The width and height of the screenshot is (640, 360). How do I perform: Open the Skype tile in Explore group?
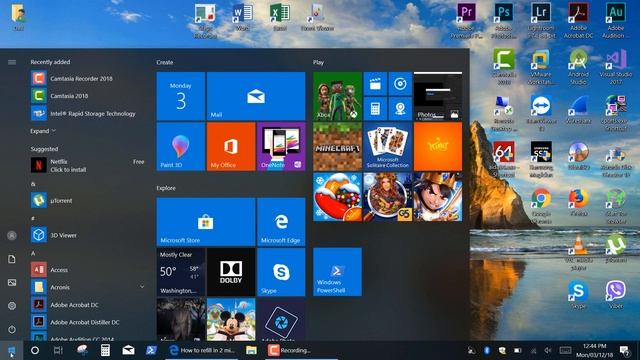[x=281, y=272]
